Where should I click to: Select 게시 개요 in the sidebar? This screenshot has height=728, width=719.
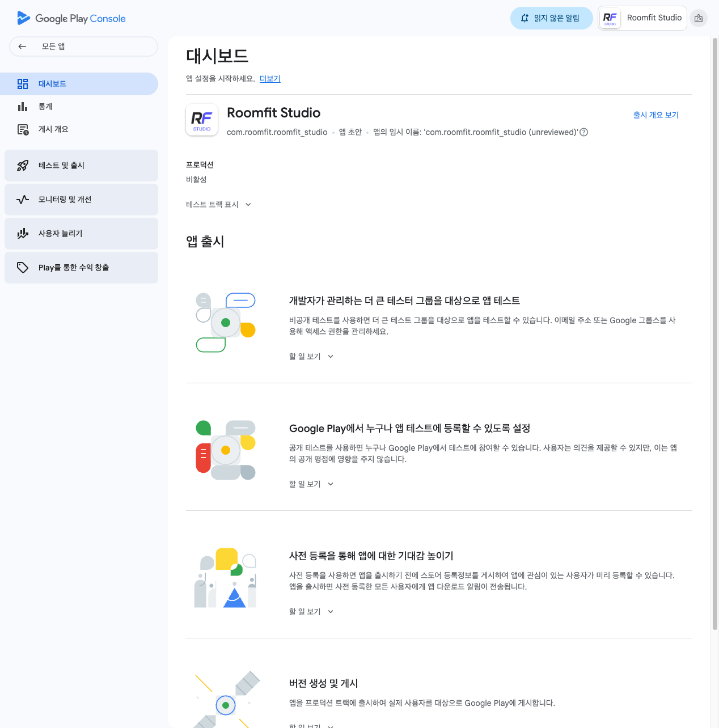53,129
